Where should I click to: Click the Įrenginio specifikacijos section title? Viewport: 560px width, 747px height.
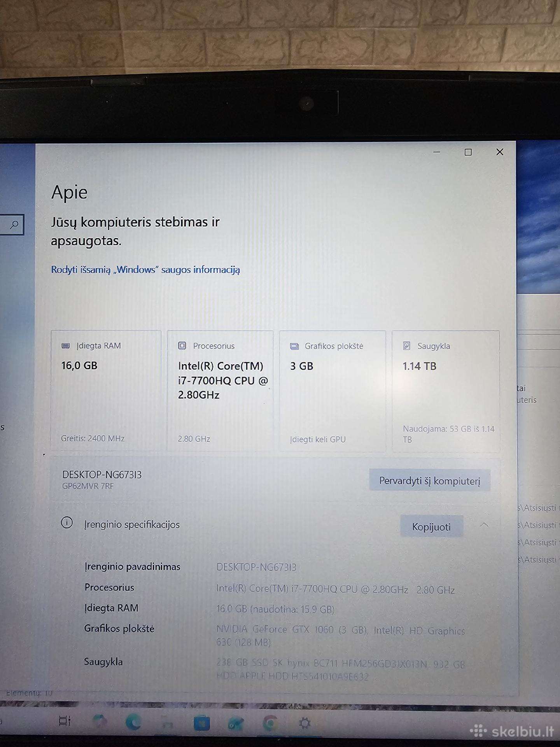coord(132,524)
